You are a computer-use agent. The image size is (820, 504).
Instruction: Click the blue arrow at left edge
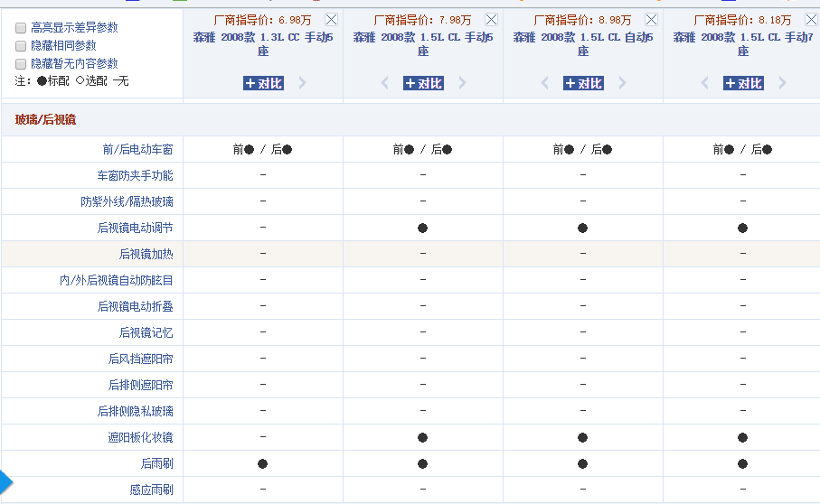[x=6, y=483]
